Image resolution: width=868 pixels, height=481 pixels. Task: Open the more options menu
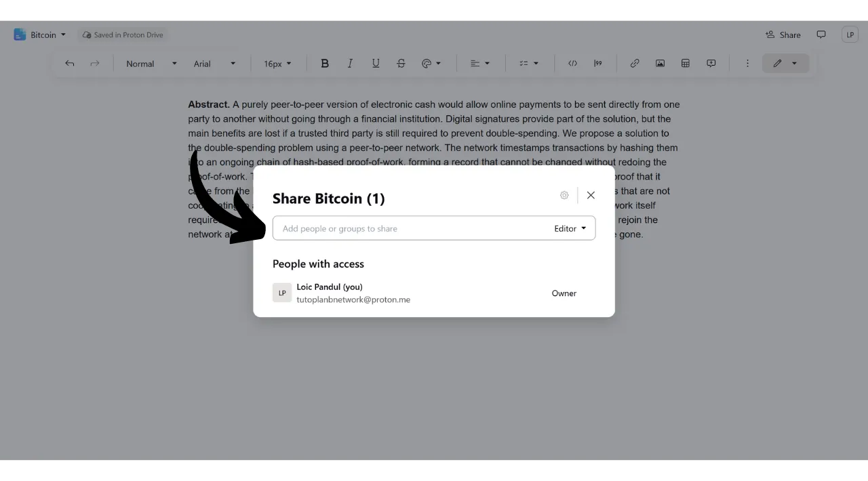pyautogui.click(x=747, y=64)
